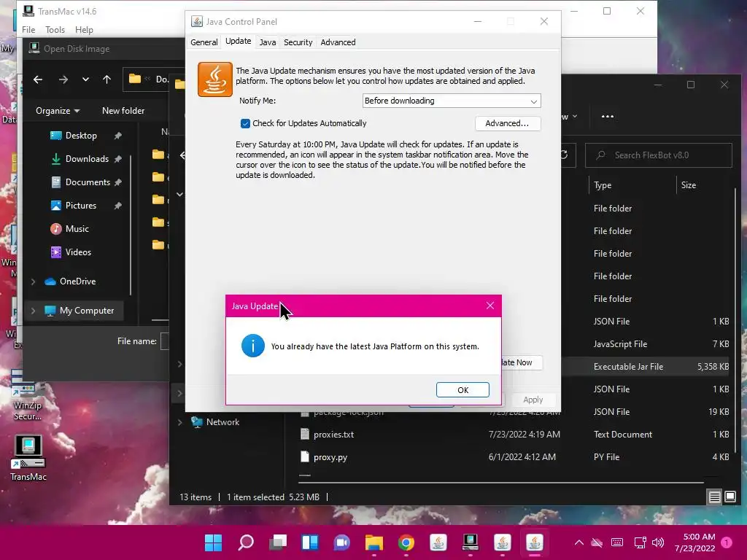Open Chat app in the taskbar
Image resolution: width=747 pixels, height=560 pixels.
point(341,542)
